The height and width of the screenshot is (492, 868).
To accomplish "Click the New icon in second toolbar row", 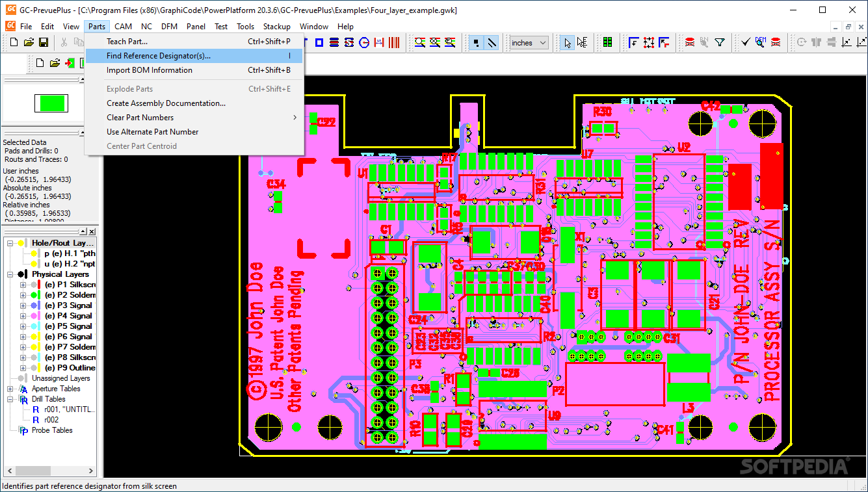I will (40, 63).
